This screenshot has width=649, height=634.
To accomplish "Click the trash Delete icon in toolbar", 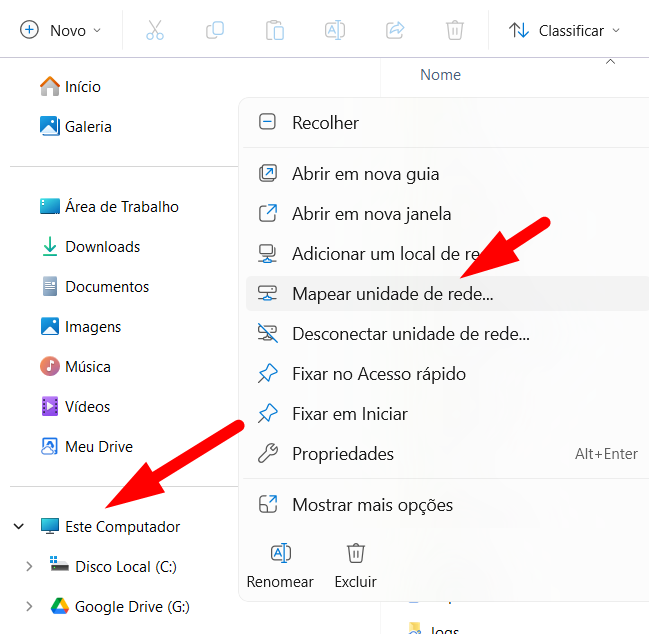I will pos(455,30).
